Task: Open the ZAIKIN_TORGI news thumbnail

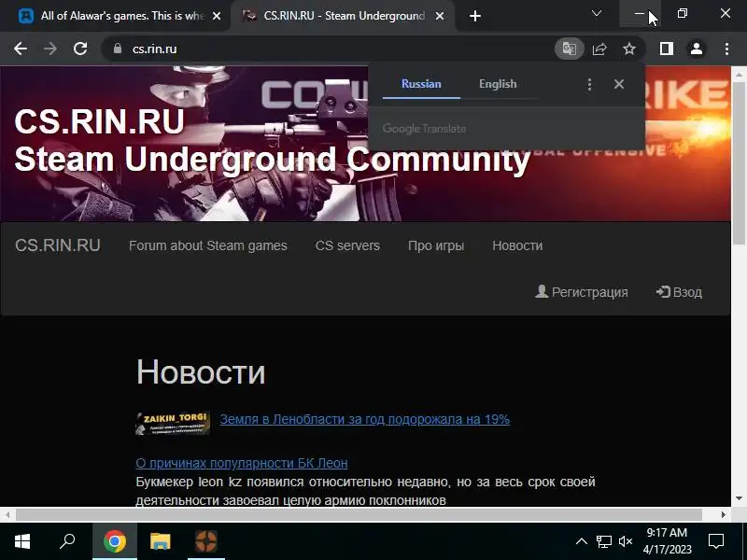Action: pyautogui.click(x=173, y=423)
